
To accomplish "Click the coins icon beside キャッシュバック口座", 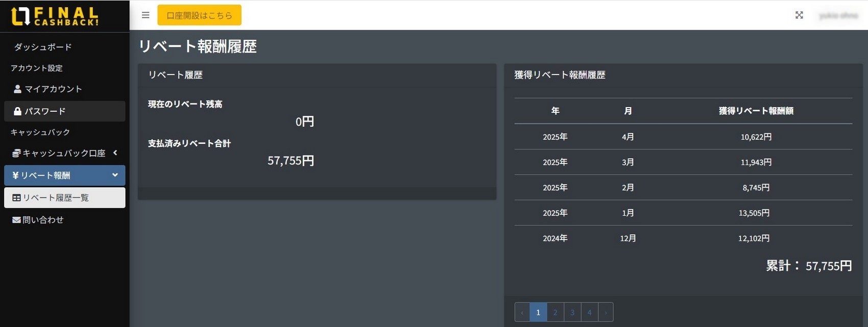I will (x=16, y=153).
